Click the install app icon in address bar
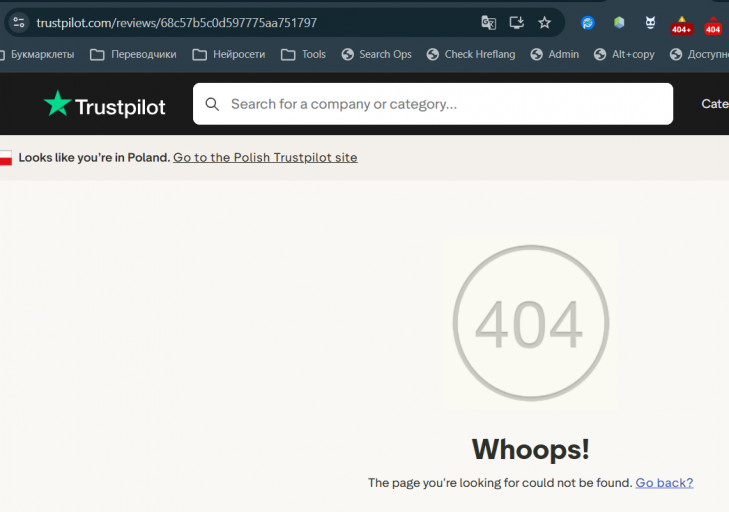This screenshot has width=729, height=512. (517, 22)
